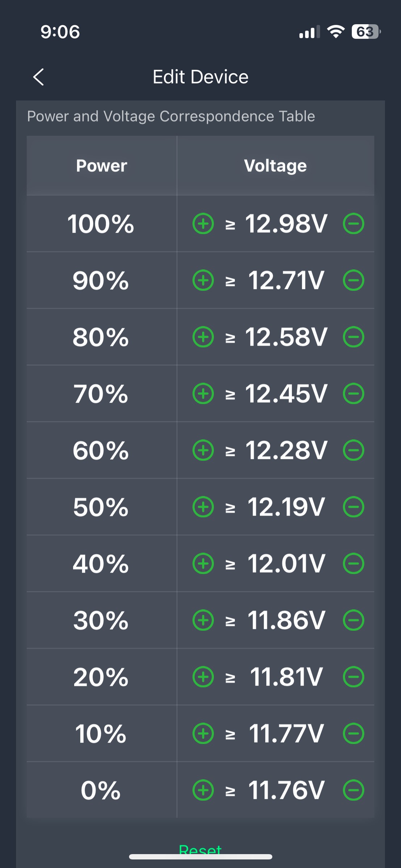Select the 12.98V voltage value
Image resolution: width=401 pixels, height=868 pixels.
(286, 224)
